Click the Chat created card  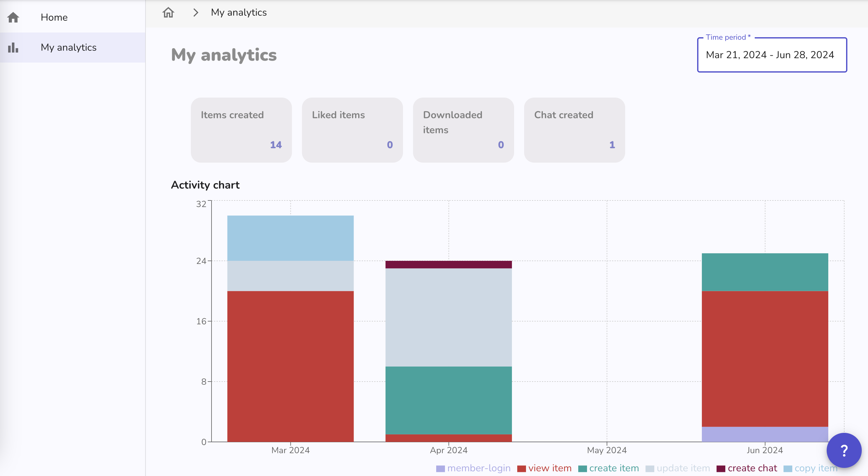(574, 130)
